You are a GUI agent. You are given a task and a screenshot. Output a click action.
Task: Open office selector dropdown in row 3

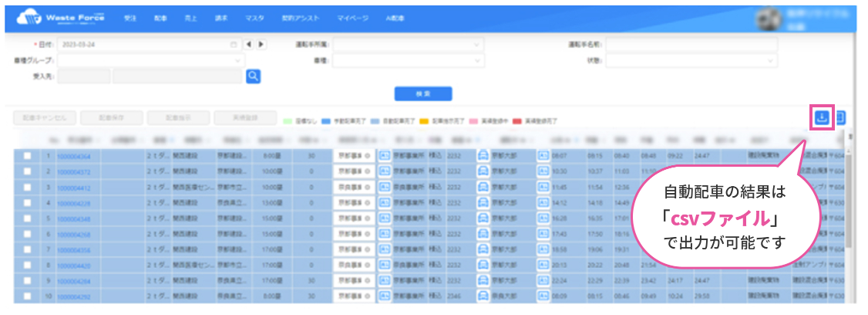[x=355, y=188]
